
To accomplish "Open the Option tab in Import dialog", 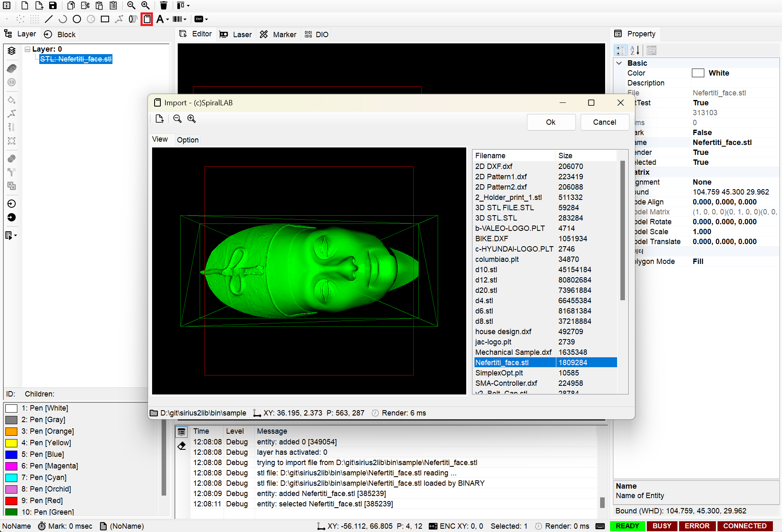I will (188, 140).
